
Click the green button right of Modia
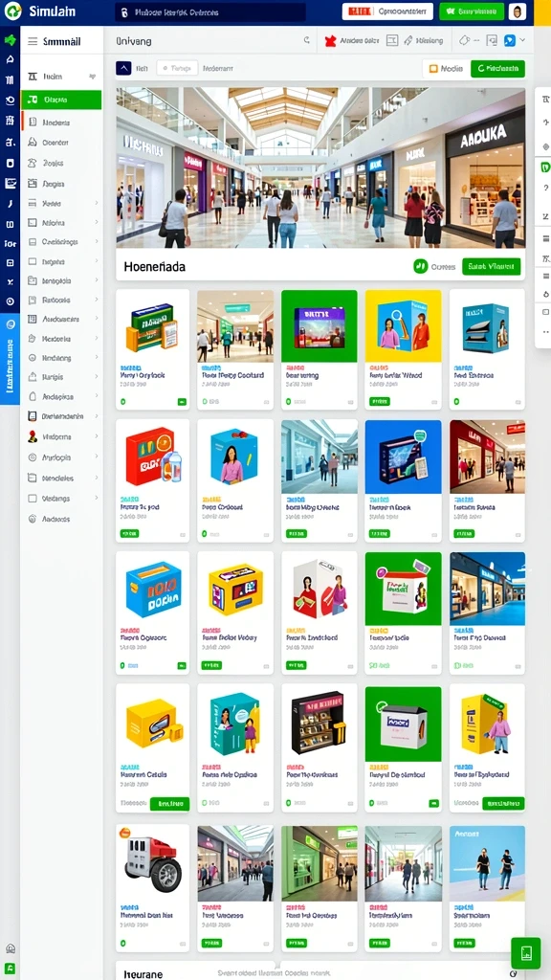497,69
